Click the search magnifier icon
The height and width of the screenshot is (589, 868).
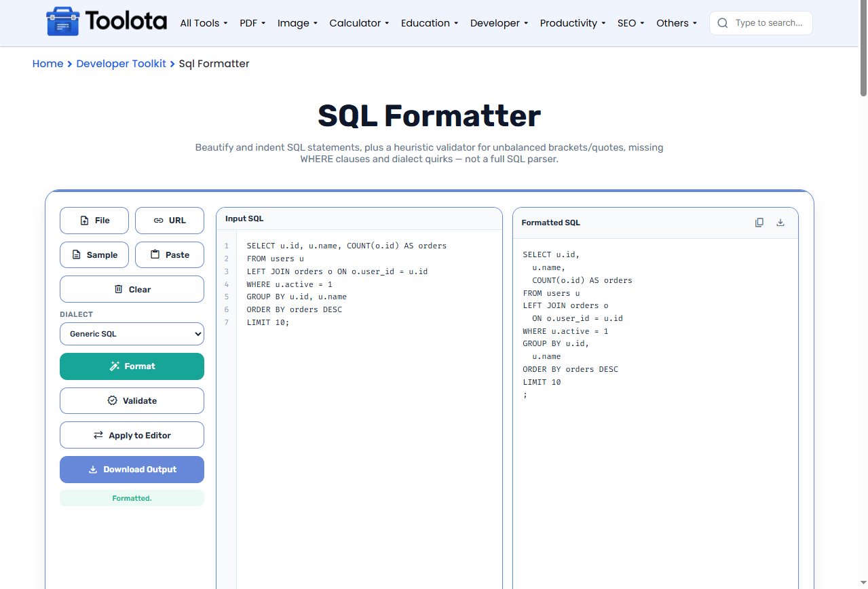pos(723,23)
